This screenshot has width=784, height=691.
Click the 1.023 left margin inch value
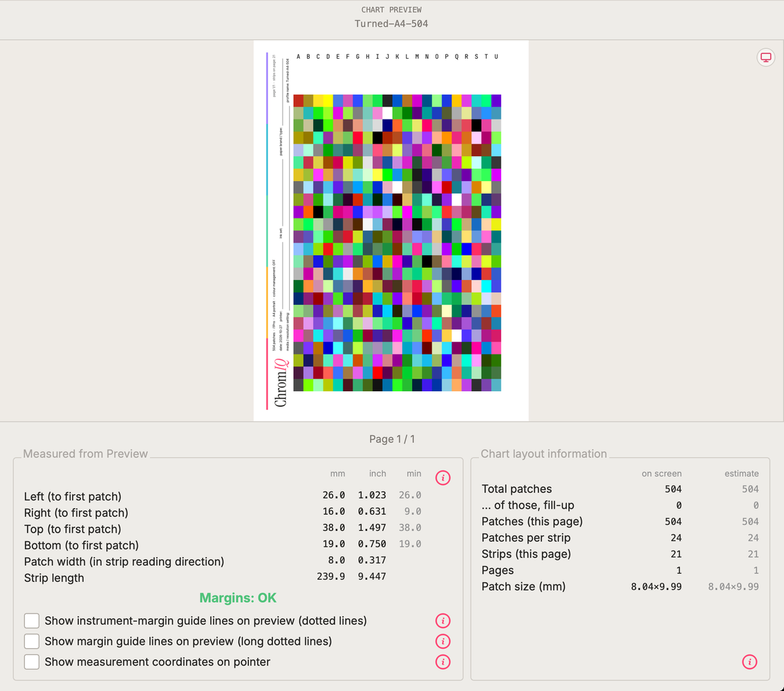pyautogui.click(x=372, y=495)
